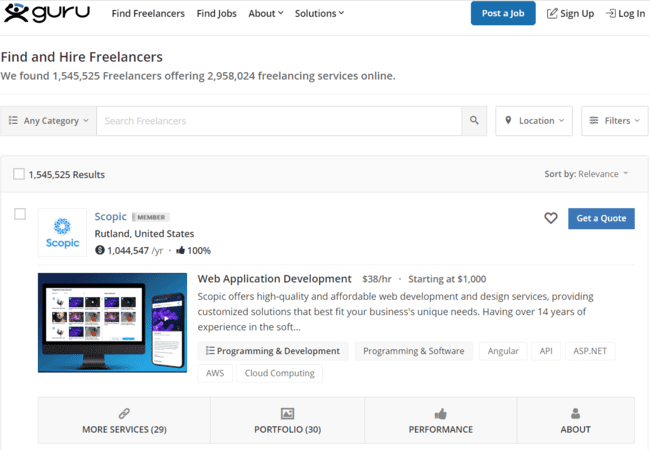650x450 pixels.
Task: Open the Web Application Development preview image
Action: (x=112, y=322)
